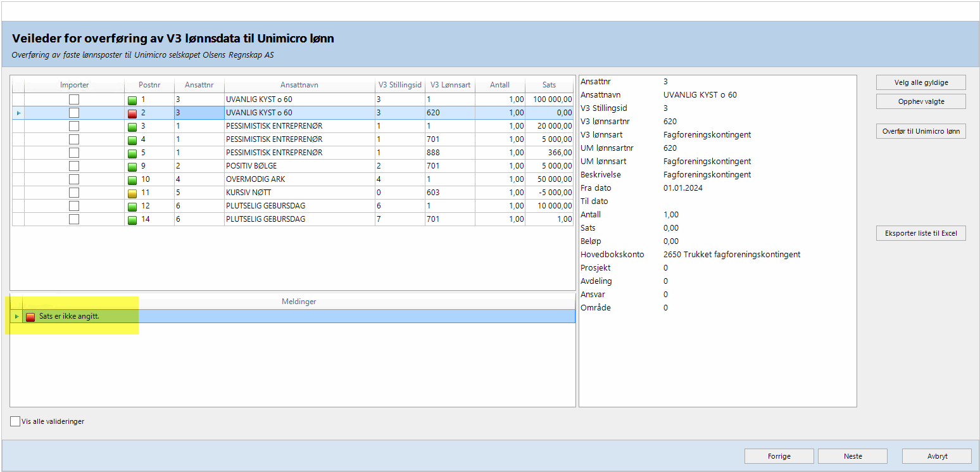980x472 pixels.
Task: Enable 'Vis alle valideringer' checkbox
Action: (15, 421)
